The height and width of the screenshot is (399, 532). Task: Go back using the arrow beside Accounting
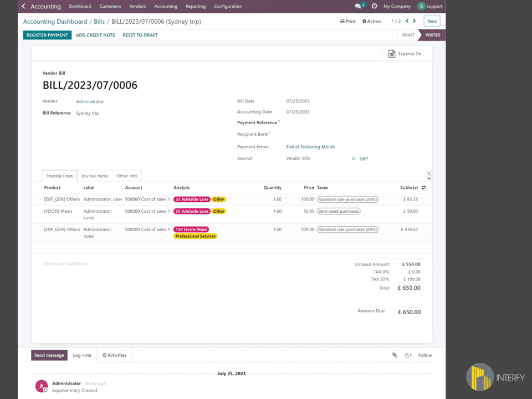point(23,6)
